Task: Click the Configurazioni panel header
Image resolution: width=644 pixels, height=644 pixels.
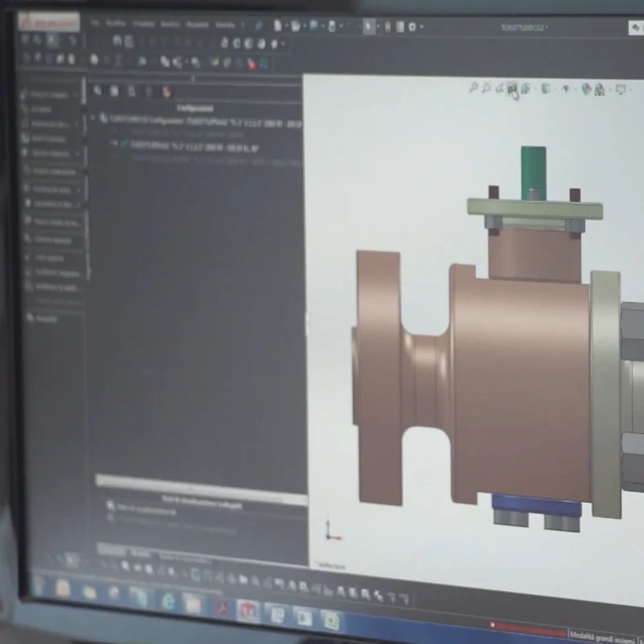Action: 196,108
